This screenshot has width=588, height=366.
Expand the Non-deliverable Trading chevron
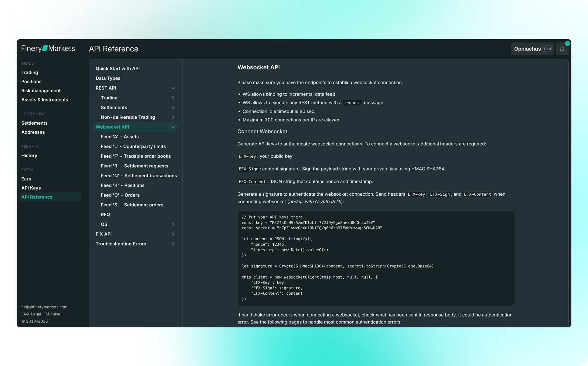tap(173, 117)
